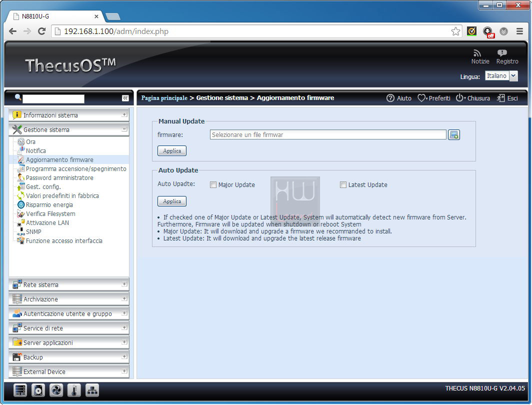The height and width of the screenshot is (405, 532).
Task: Click Applica in the Auto Update section
Action: [x=172, y=201]
